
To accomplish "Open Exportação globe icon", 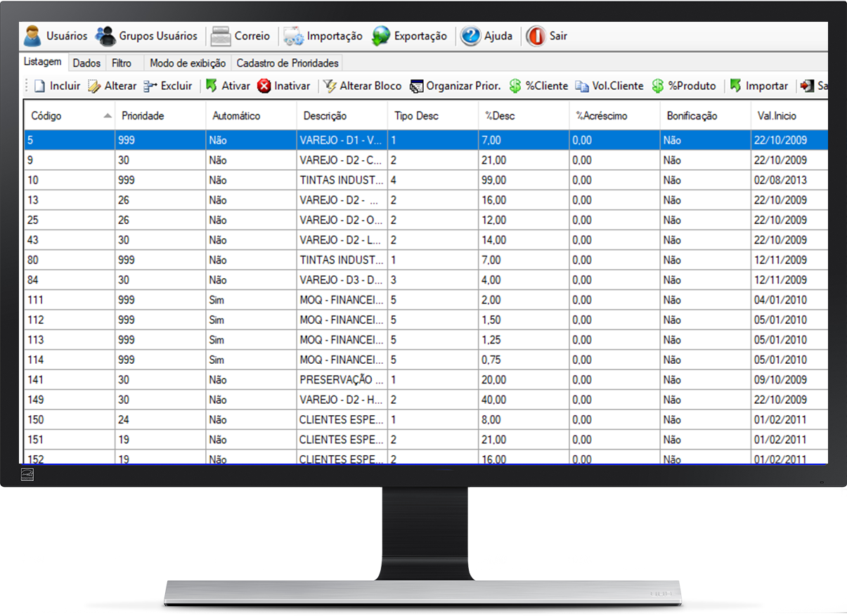I will (x=381, y=36).
